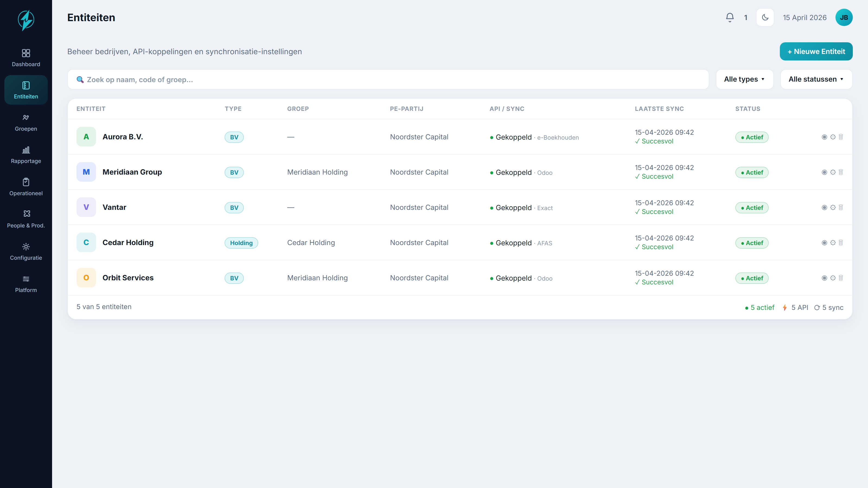Click the M avatar of Meridiaan Group

[86, 172]
